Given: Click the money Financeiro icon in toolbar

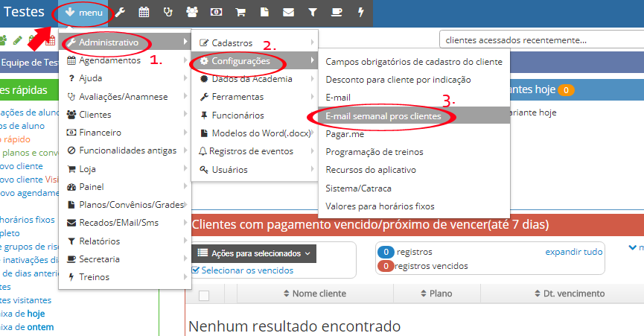Looking at the screenshot, I should coord(216,13).
